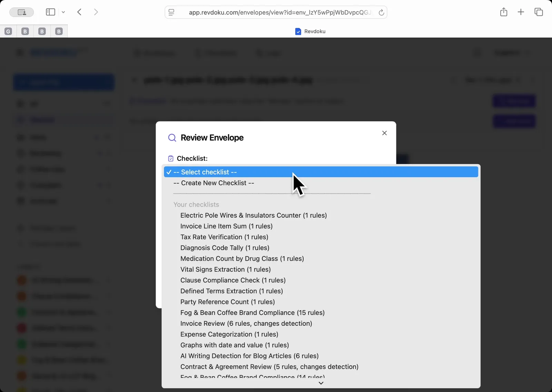Image resolution: width=552 pixels, height=392 pixels.
Task: Open the sidebar options chevron
Action: 63,12
